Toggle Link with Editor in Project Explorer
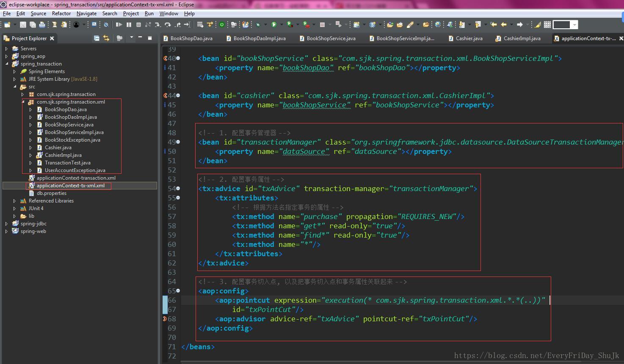 coord(106,38)
